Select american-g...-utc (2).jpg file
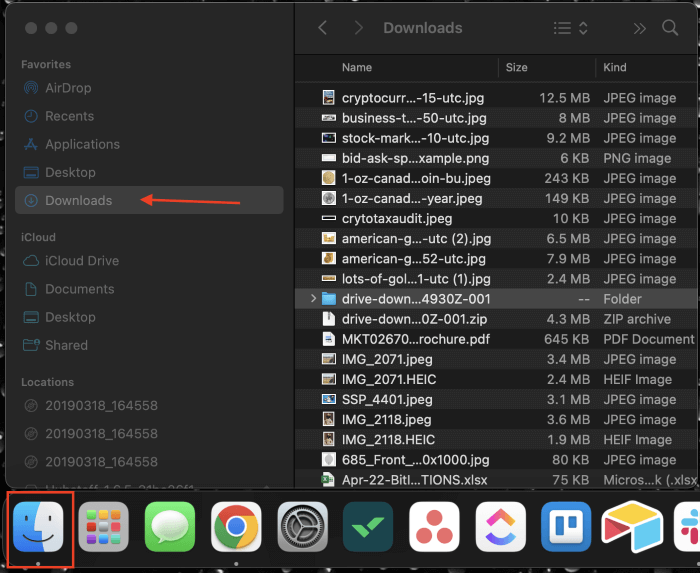 (x=496, y=238)
